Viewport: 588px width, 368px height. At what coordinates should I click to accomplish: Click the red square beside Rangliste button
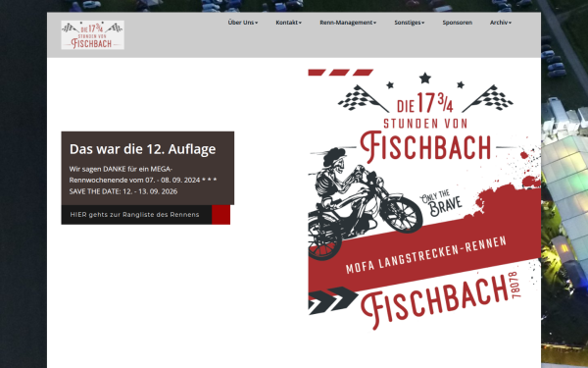[x=220, y=215]
